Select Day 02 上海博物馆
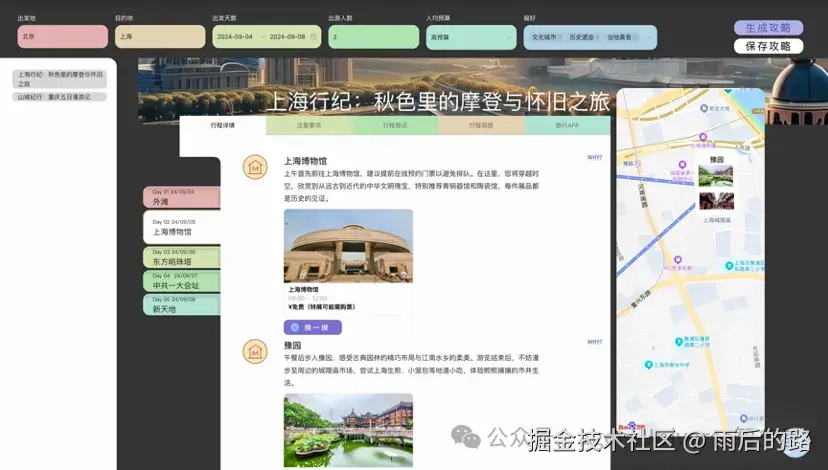The height and width of the screenshot is (470, 828). 182,227
